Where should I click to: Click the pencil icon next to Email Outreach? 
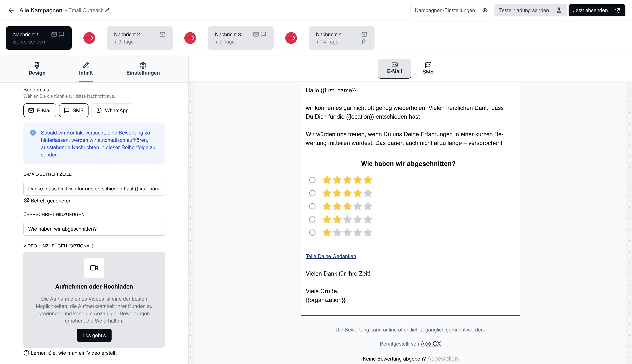point(107,10)
